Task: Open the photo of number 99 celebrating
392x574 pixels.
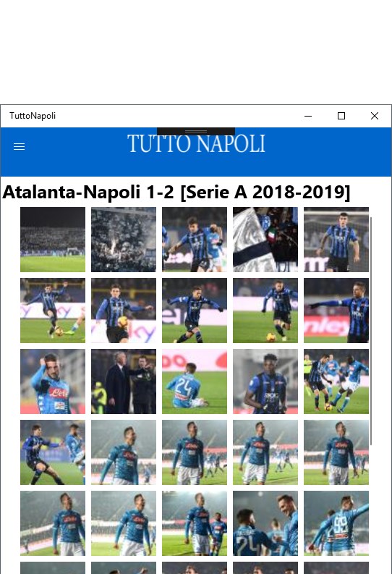Action: pyautogui.click(x=336, y=523)
